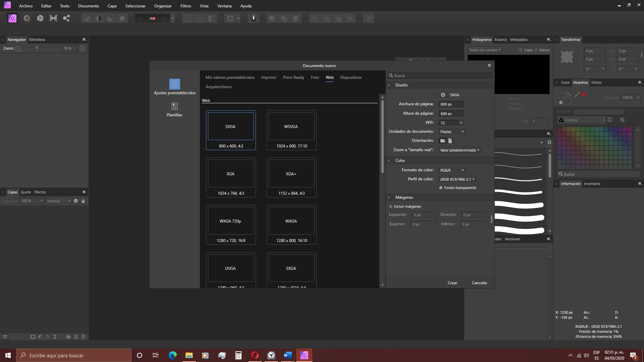
Task: Switch to the Photo persona
Action: (12, 18)
